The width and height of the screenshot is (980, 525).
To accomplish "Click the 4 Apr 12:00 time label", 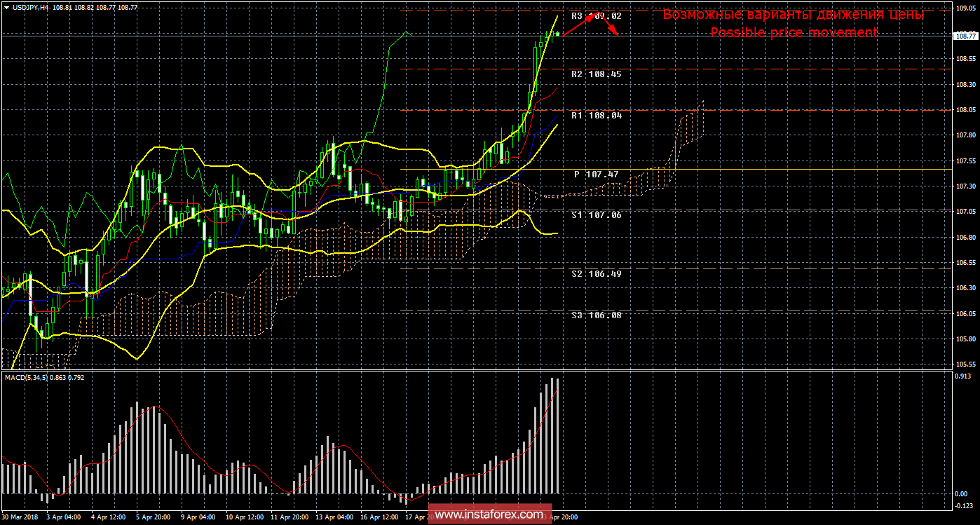I will click(108, 517).
